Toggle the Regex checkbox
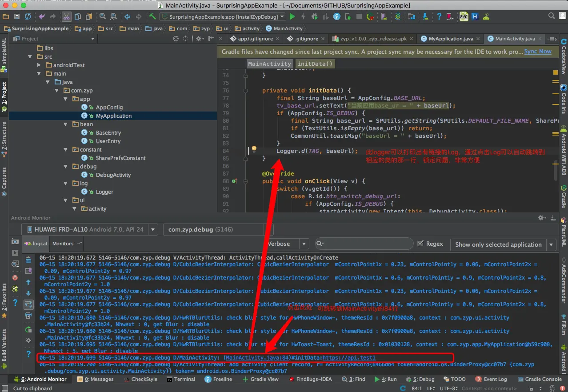 pyautogui.click(x=420, y=244)
